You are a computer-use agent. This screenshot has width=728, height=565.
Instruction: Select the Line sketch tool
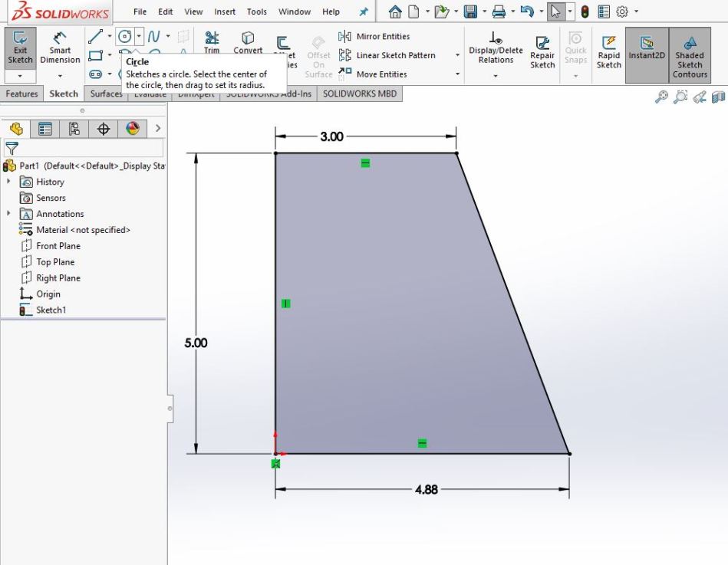point(95,36)
